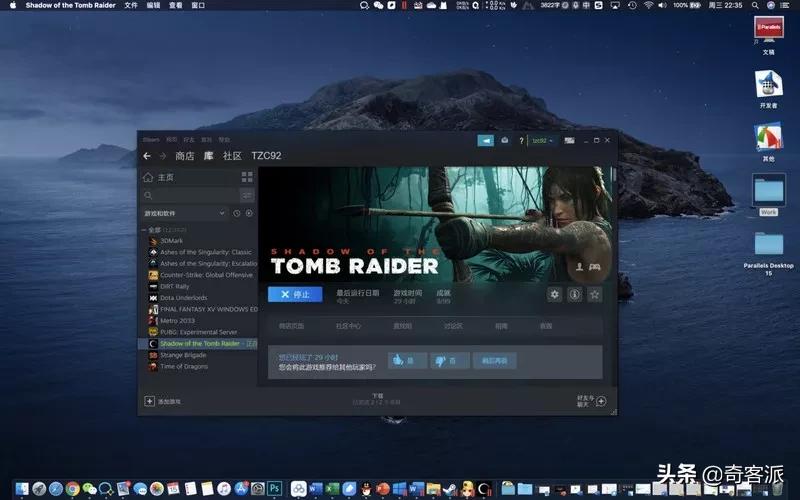This screenshot has height=500, width=800.
Task: Open tzc92 account dropdown in Steam
Action: coord(542,141)
